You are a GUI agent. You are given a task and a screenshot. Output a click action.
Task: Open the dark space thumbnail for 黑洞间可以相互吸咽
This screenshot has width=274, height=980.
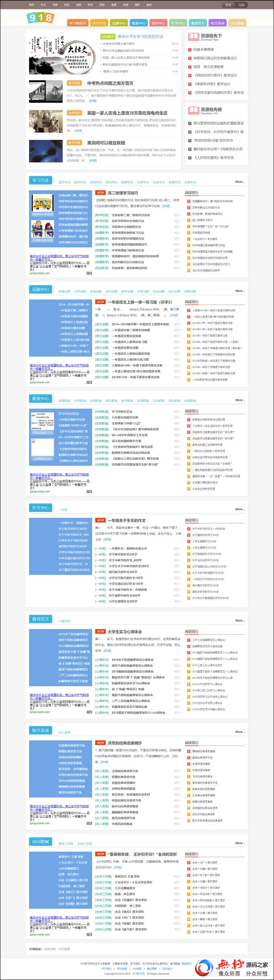click(x=46, y=151)
